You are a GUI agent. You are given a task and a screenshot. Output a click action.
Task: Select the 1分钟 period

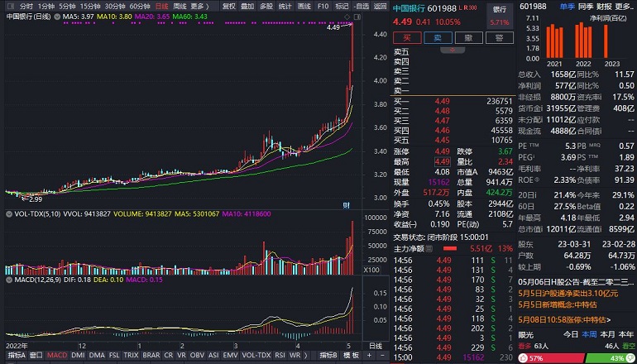pos(45,6)
